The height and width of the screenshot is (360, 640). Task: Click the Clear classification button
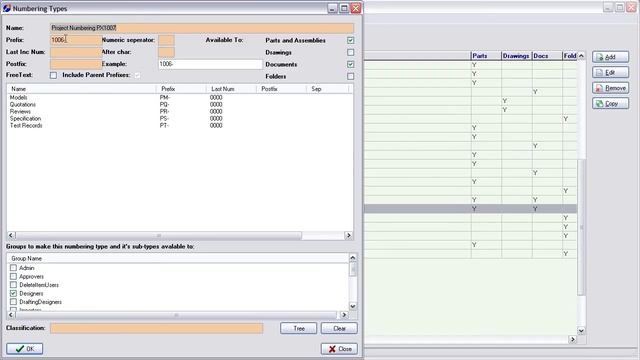pyautogui.click(x=339, y=328)
